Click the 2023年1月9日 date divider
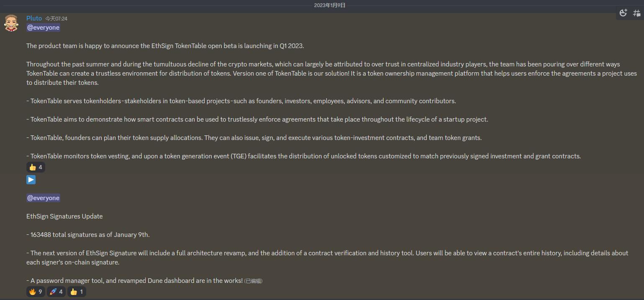This screenshot has width=644, height=300. [330, 5]
